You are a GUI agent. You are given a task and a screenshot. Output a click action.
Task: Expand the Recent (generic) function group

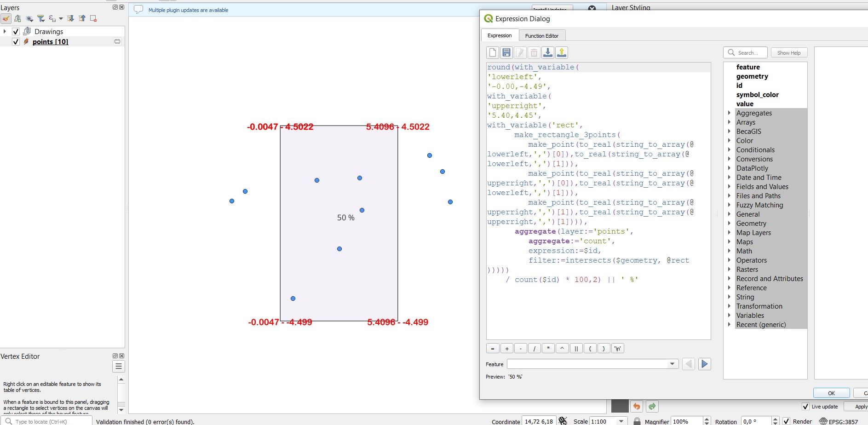coord(729,324)
